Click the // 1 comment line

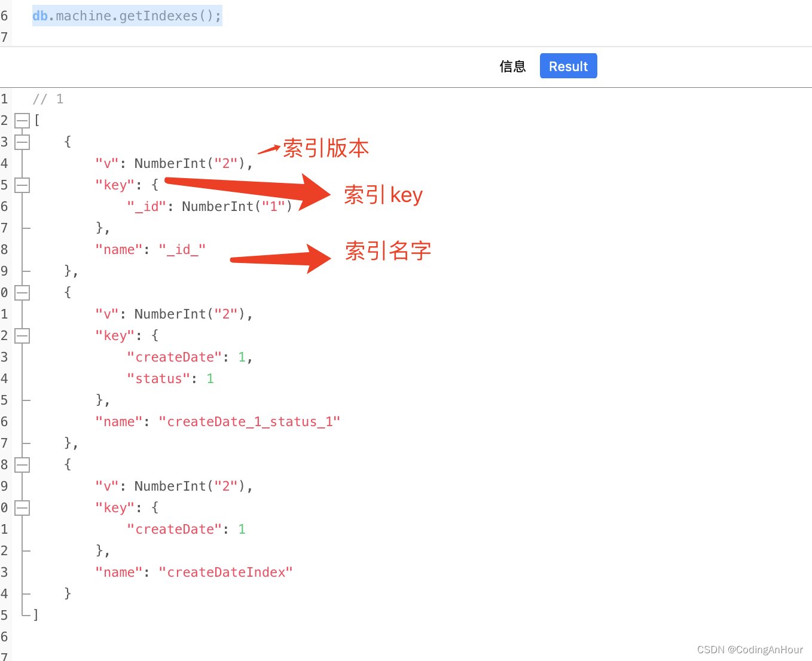(48, 99)
